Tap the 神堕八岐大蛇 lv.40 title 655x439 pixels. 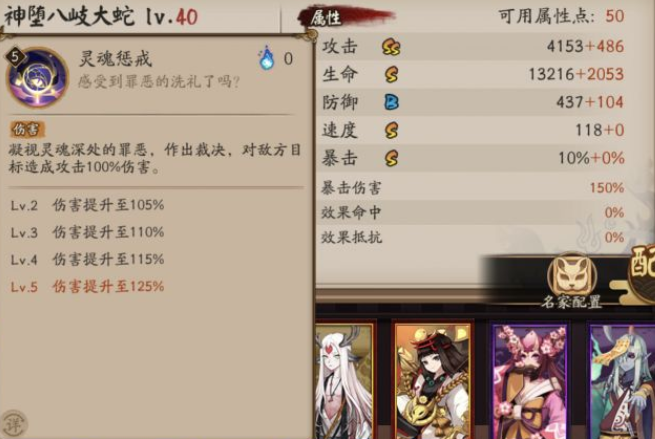tap(100, 17)
